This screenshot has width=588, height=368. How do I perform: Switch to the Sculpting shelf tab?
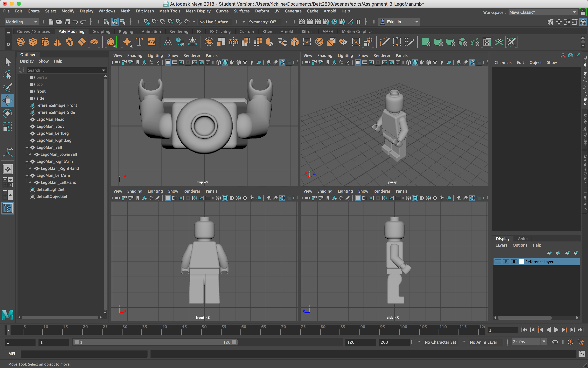point(101,31)
